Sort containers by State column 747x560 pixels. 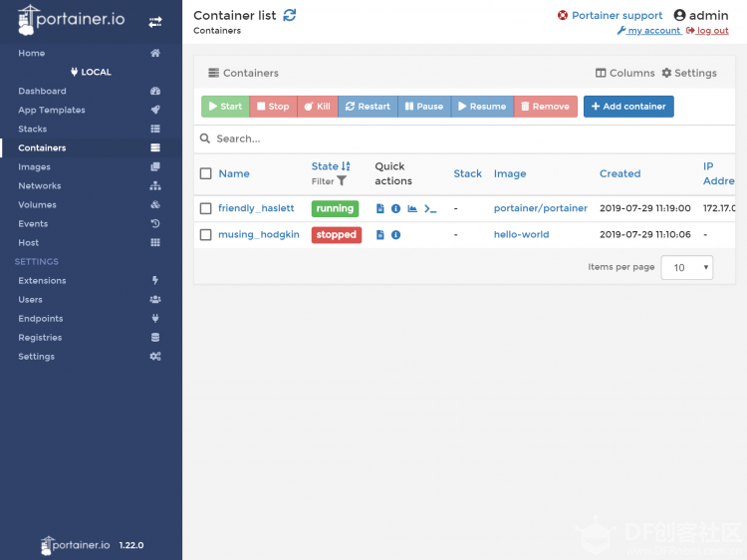click(331, 166)
